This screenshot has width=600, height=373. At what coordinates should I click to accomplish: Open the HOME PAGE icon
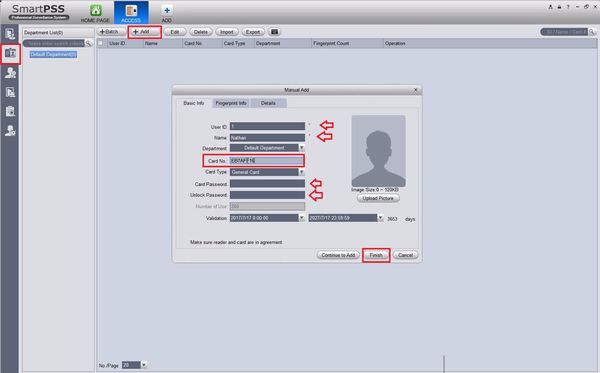tap(96, 10)
